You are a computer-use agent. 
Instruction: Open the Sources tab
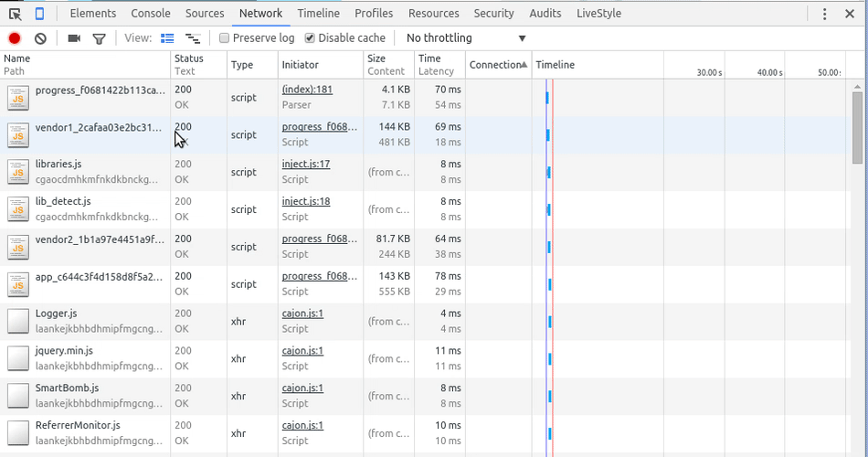[x=205, y=14]
